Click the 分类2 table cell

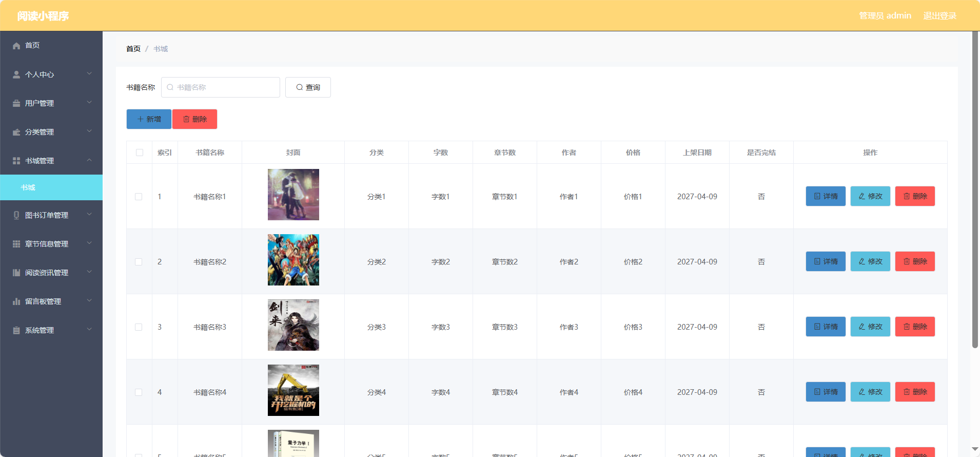[377, 262]
